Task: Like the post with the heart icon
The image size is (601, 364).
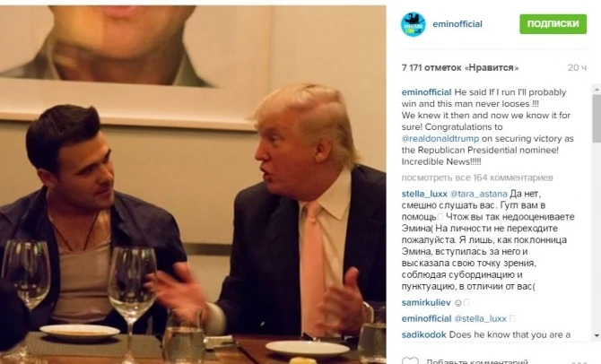Action: point(410,360)
